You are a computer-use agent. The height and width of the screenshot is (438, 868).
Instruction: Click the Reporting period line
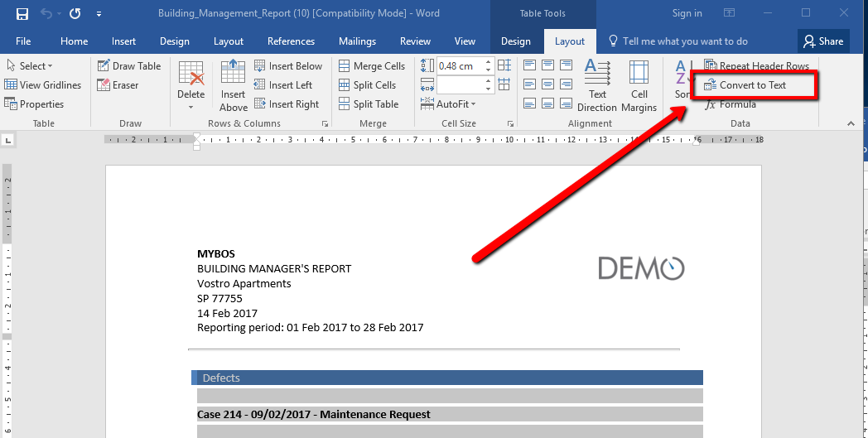pos(310,327)
